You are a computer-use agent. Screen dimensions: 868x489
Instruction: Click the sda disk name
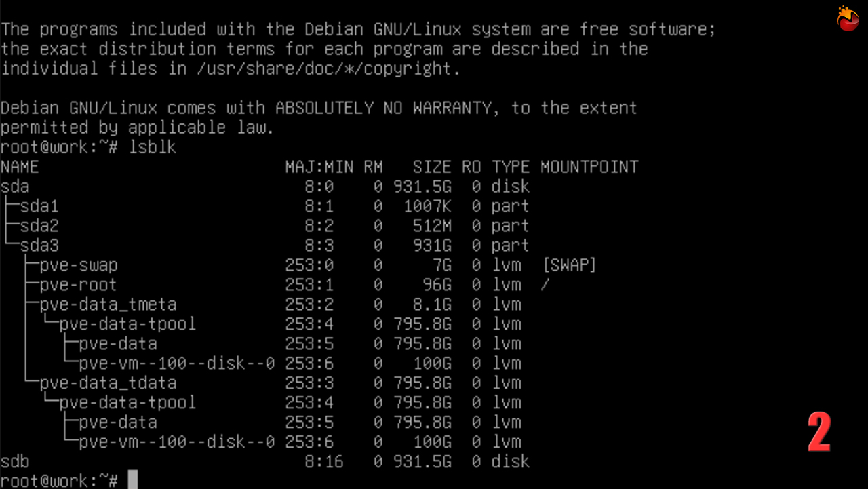pyautogui.click(x=15, y=187)
